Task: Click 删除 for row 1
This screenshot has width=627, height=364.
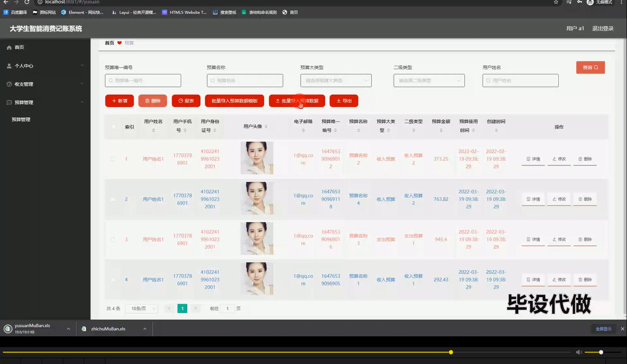Action: [x=585, y=159]
